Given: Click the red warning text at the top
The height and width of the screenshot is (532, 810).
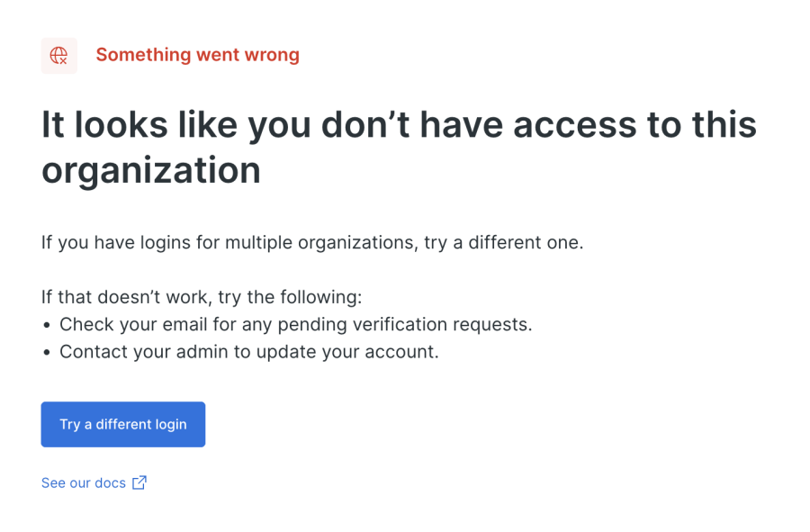Looking at the screenshot, I should point(197,55).
